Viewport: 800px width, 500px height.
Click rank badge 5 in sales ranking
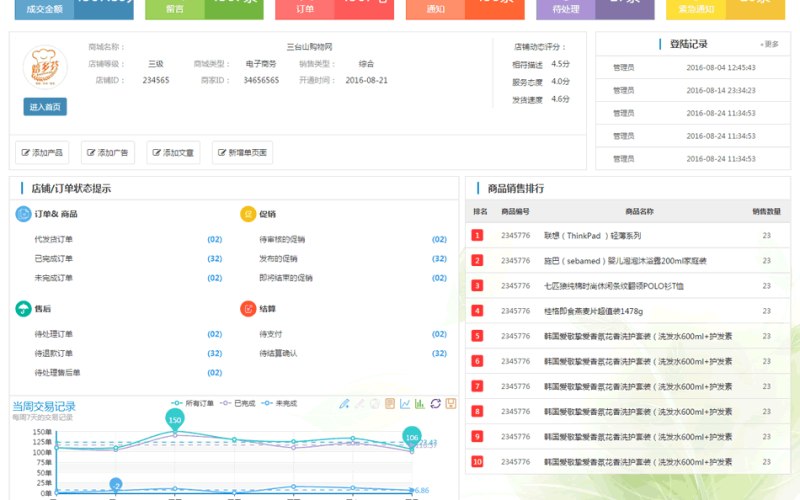[477, 336]
